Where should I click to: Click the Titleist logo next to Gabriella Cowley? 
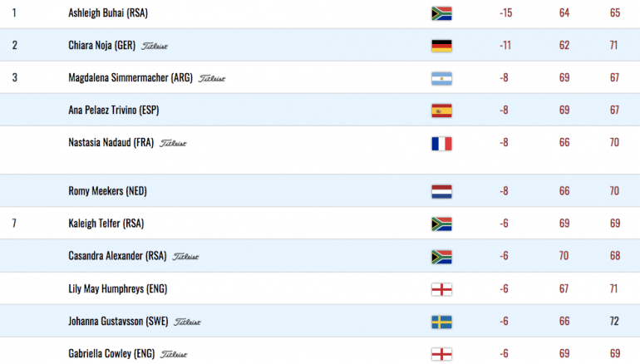coord(174,354)
